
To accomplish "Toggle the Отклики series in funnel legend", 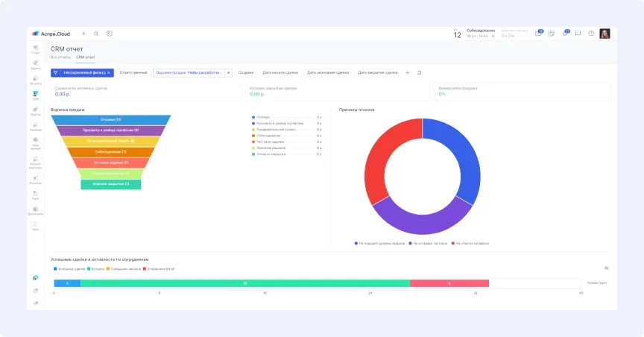I will [265, 117].
